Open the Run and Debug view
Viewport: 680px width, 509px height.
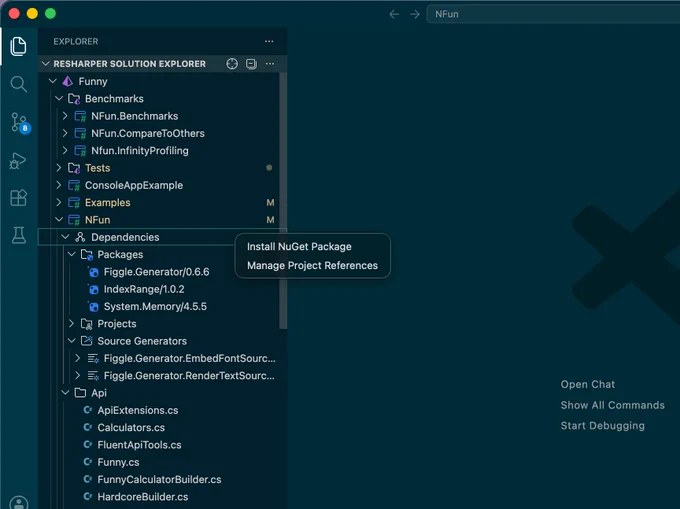click(18, 160)
